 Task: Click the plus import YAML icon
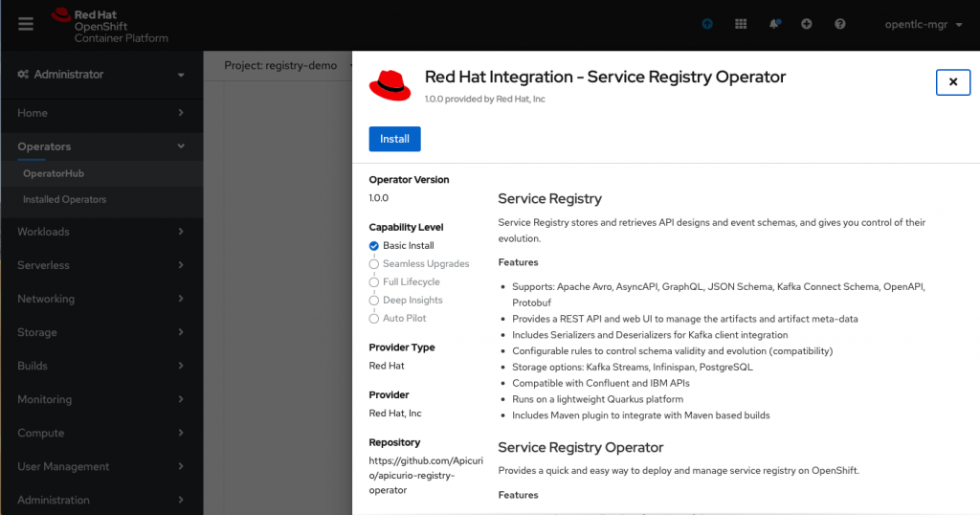coord(806,24)
